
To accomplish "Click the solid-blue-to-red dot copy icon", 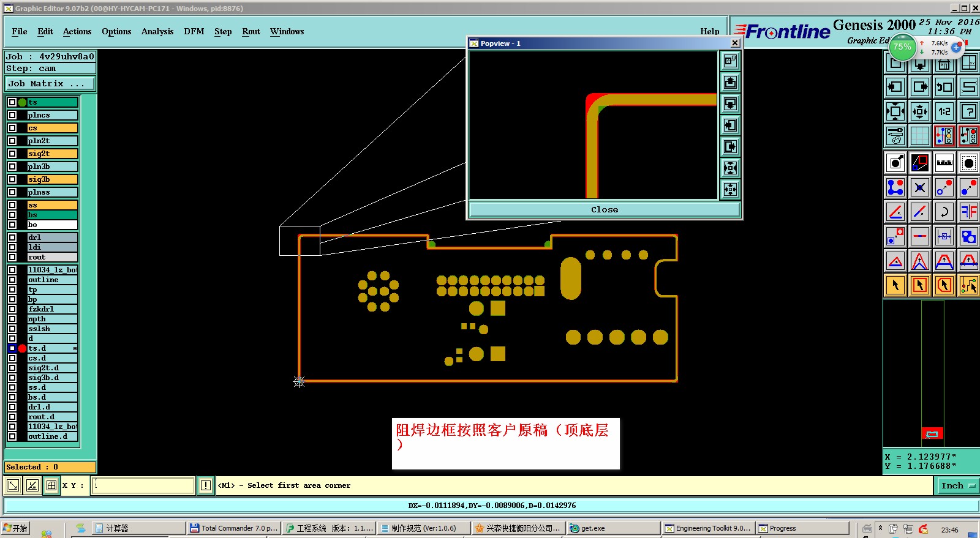I will point(969,187).
